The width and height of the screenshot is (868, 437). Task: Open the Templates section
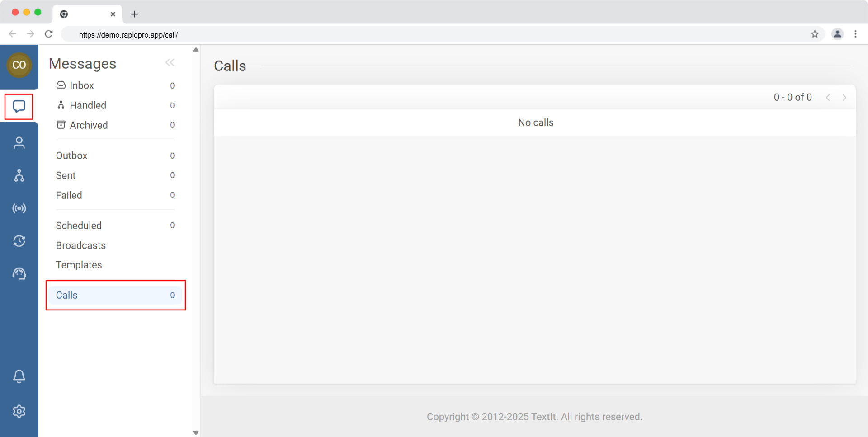pos(79,265)
